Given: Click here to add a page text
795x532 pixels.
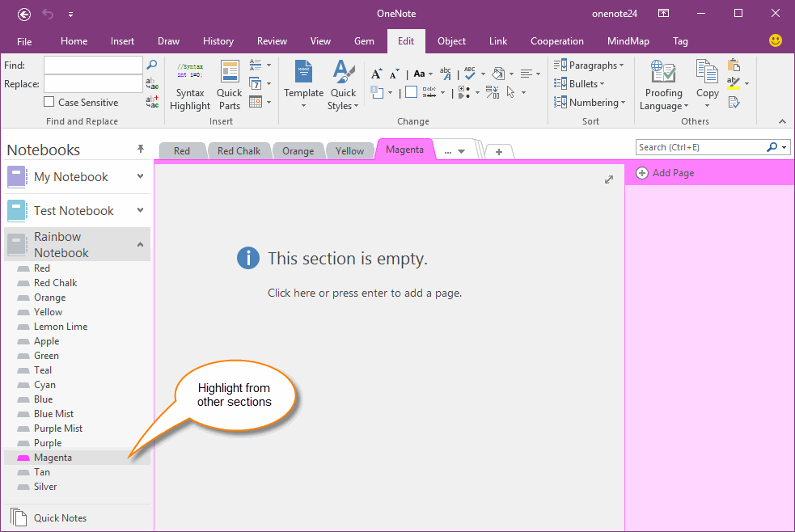Looking at the screenshot, I should click(x=365, y=293).
